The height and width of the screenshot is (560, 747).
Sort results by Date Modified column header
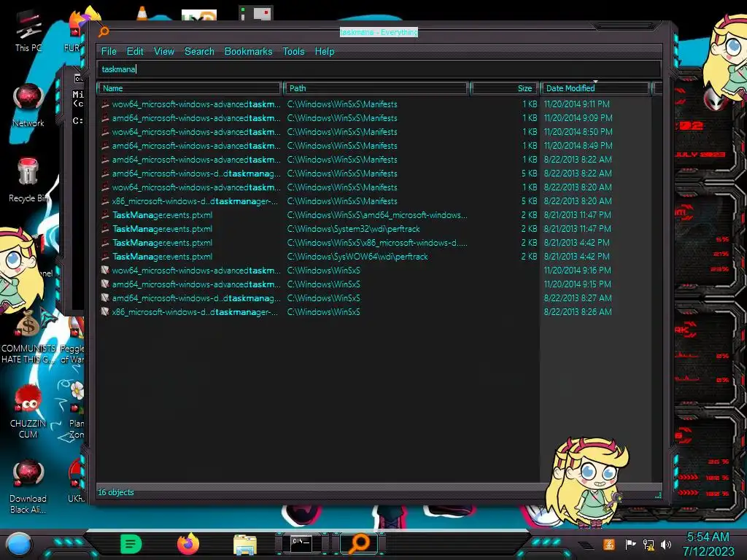tap(595, 88)
